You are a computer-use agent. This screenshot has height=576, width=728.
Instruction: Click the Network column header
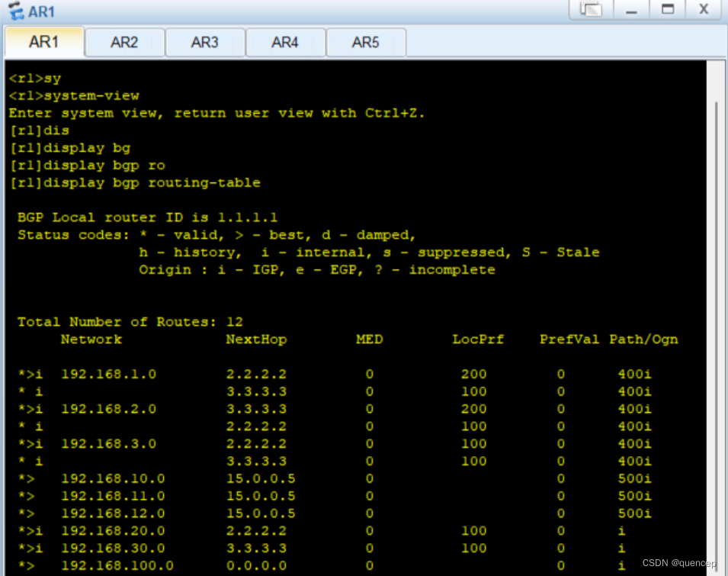(x=91, y=339)
